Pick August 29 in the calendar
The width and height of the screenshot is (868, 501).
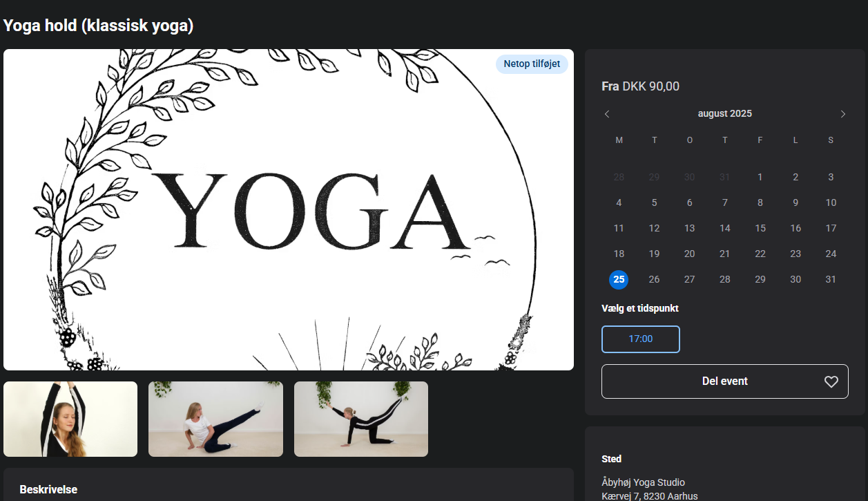point(760,280)
